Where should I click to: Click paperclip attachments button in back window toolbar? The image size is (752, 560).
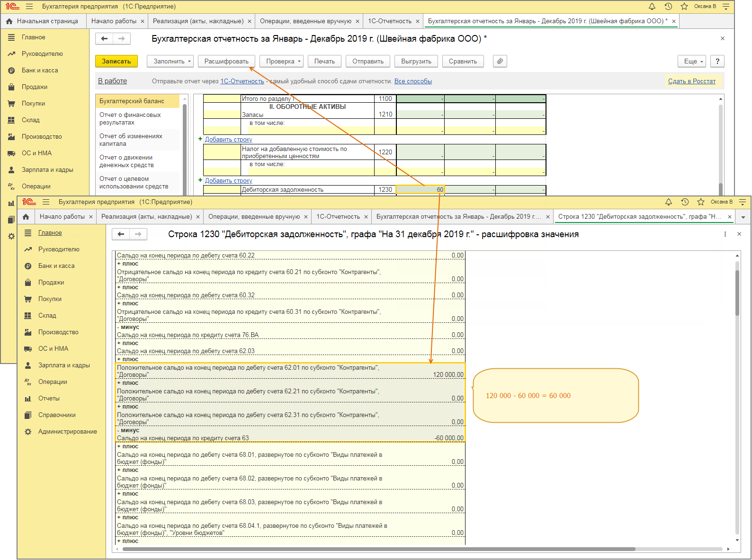coord(500,61)
